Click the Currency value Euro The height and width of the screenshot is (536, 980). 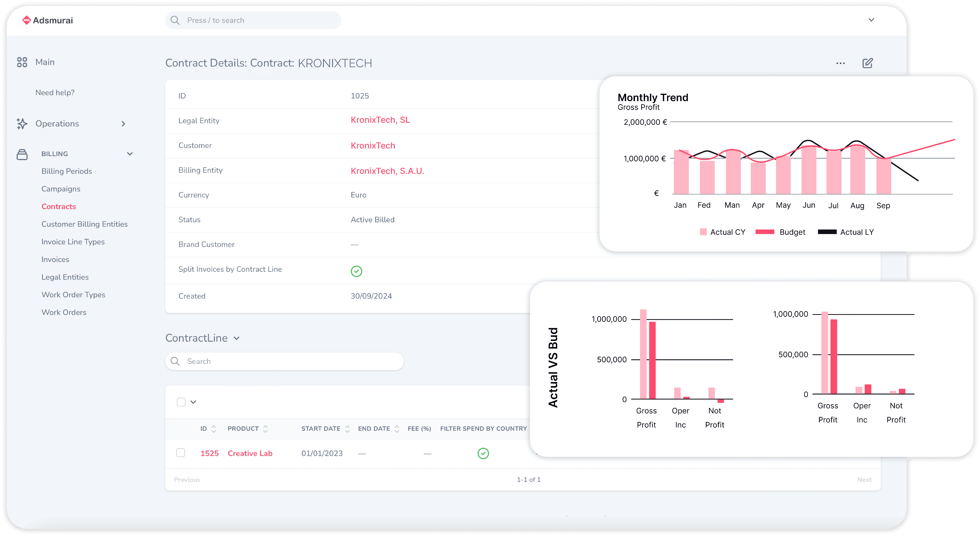[358, 195]
